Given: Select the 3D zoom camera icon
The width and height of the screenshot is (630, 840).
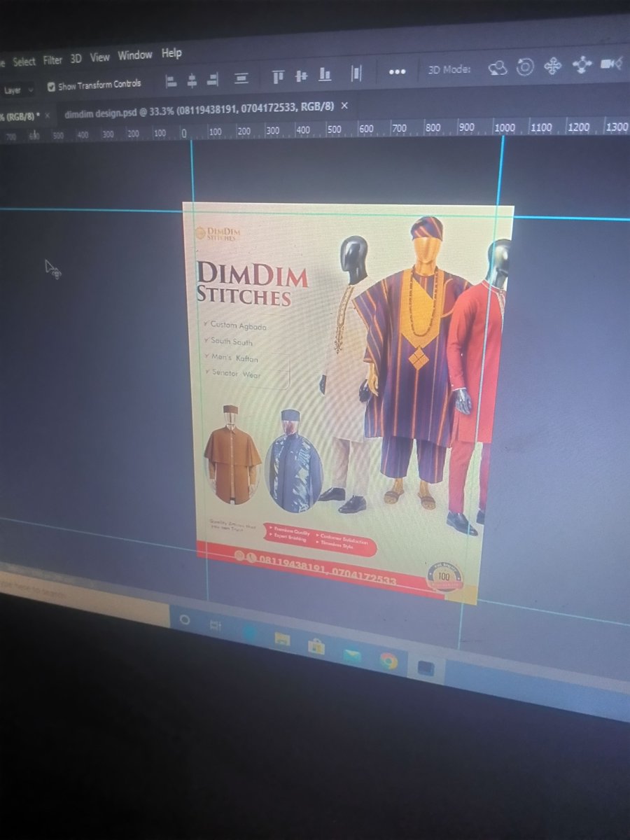Looking at the screenshot, I should click(611, 64).
